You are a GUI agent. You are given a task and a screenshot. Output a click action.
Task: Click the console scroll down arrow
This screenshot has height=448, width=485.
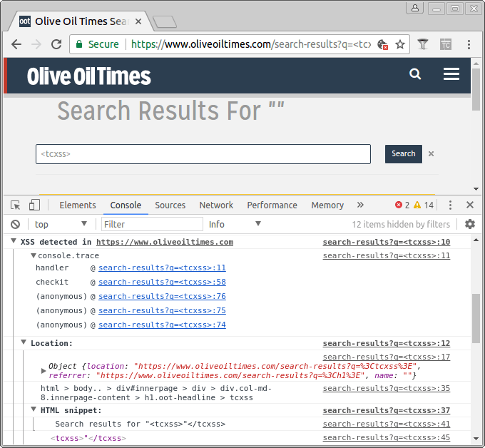coord(476,439)
